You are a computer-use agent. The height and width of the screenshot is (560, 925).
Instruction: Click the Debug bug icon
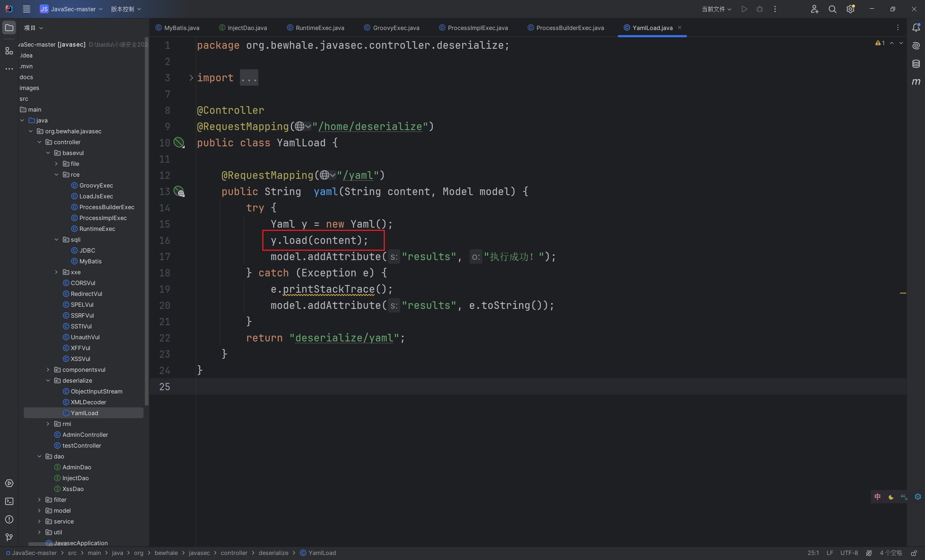(x=760, y=9)
